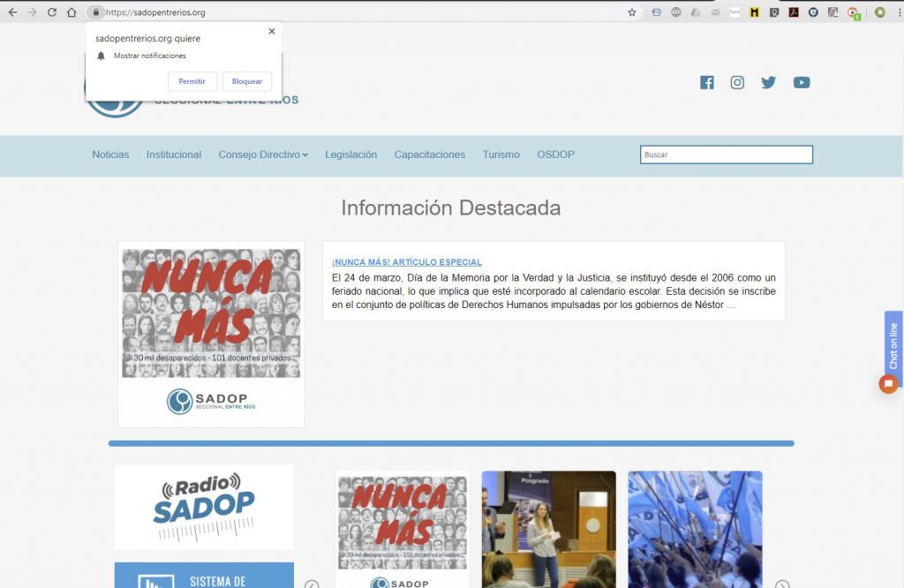Open the Adobe Acrobat extension

click(794, 12)
